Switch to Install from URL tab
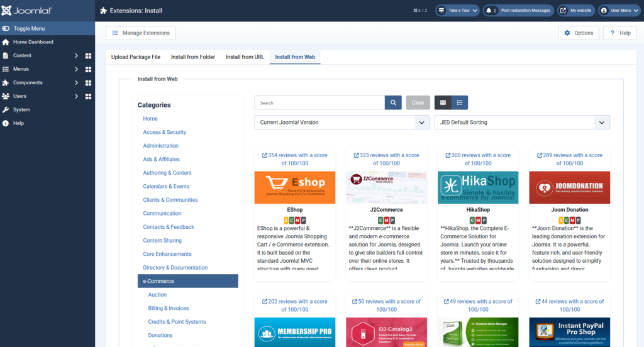Screen dimensions: 644x347 [245, 57]
